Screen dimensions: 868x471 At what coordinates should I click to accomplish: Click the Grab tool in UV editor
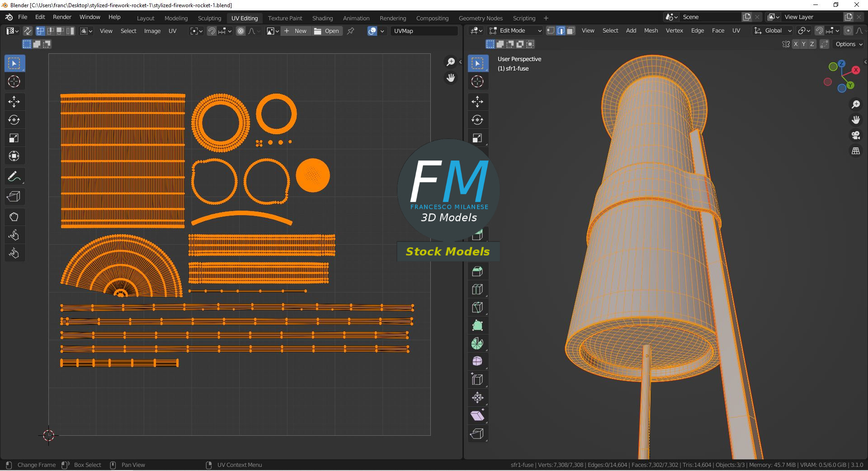point(14,217)
